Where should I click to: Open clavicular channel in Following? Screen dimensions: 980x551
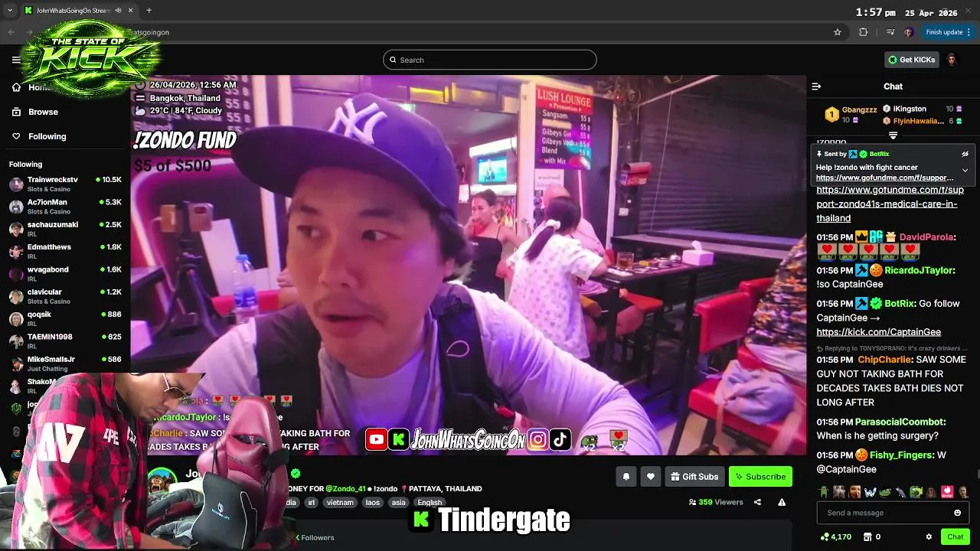(65, 296)
